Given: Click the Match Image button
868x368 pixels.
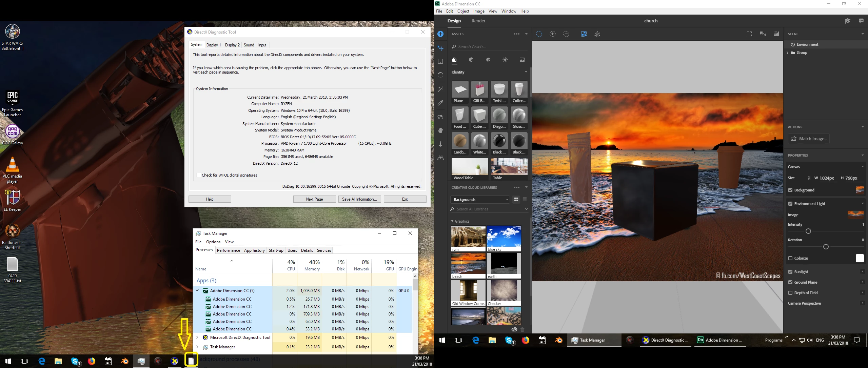Looking at the screenshot, I should point(809,139).
